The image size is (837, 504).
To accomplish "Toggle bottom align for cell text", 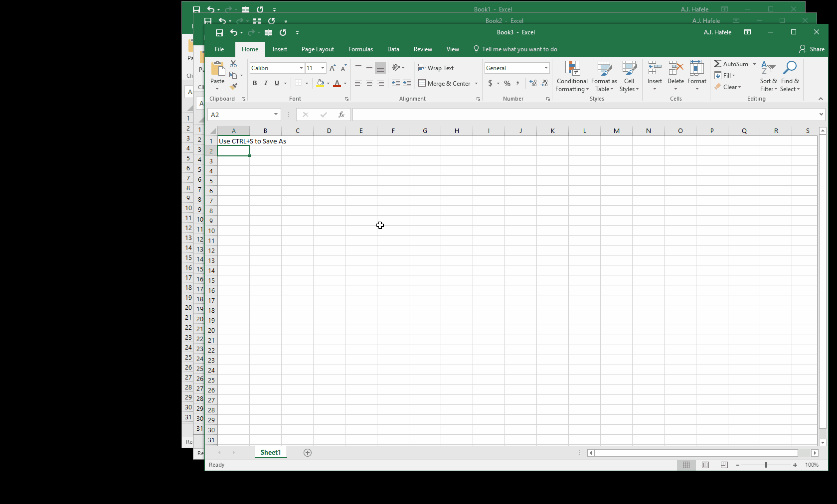I will click(380, 68).
